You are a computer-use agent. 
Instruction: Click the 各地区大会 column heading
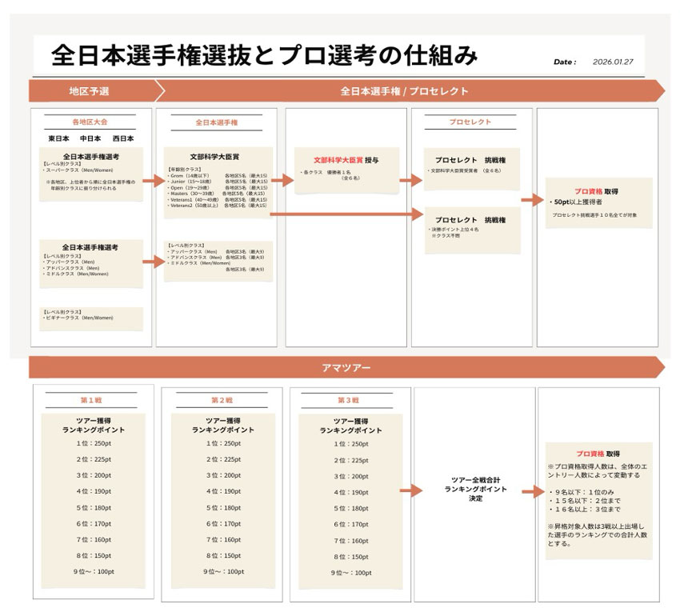pos(90,122)
